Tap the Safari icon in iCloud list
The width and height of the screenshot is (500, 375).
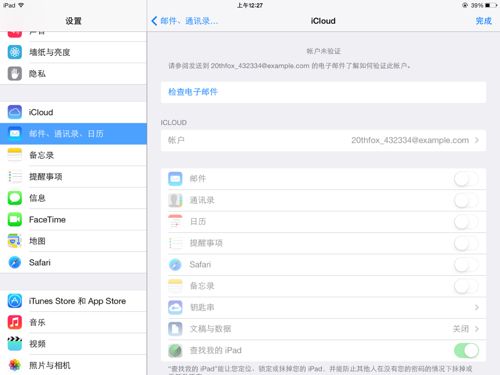pos(175,265)
